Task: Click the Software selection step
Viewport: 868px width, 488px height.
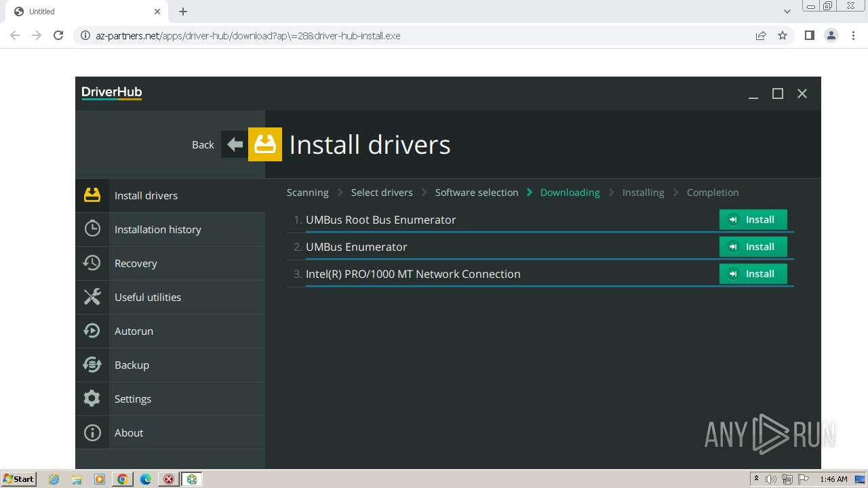Action: 477,192
